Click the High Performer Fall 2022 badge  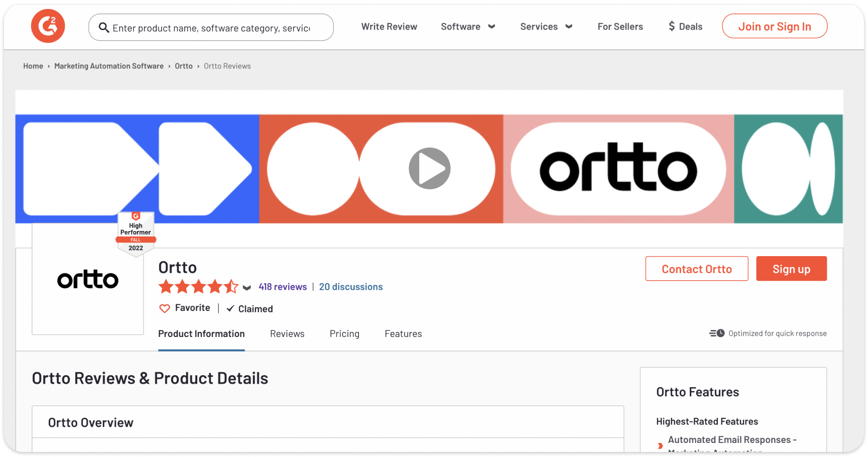click(136, 234)
